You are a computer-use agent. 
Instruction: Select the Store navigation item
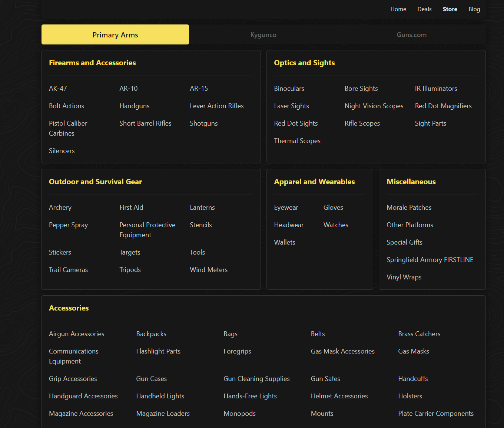point(450,9)
